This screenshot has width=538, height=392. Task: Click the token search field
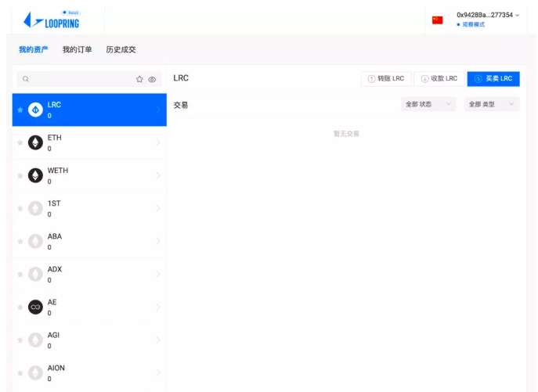coord(89,79)
